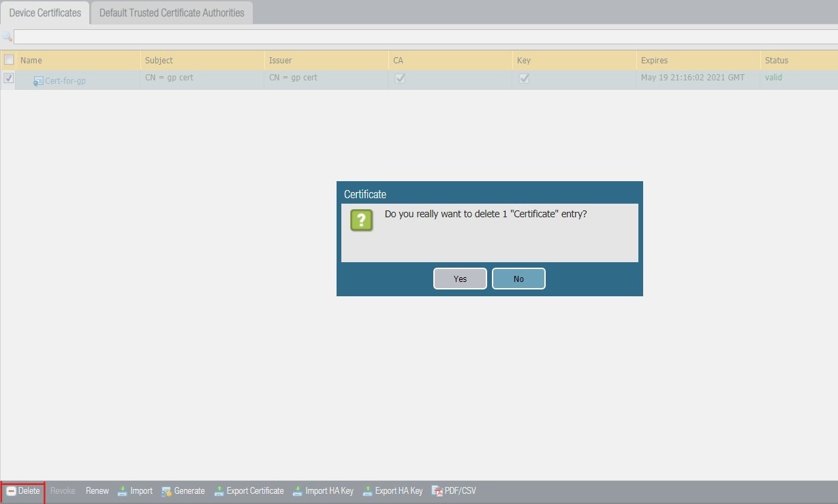Click the Export Certificate icon
This screenshot has width=838, height=504.
[219, 490]
